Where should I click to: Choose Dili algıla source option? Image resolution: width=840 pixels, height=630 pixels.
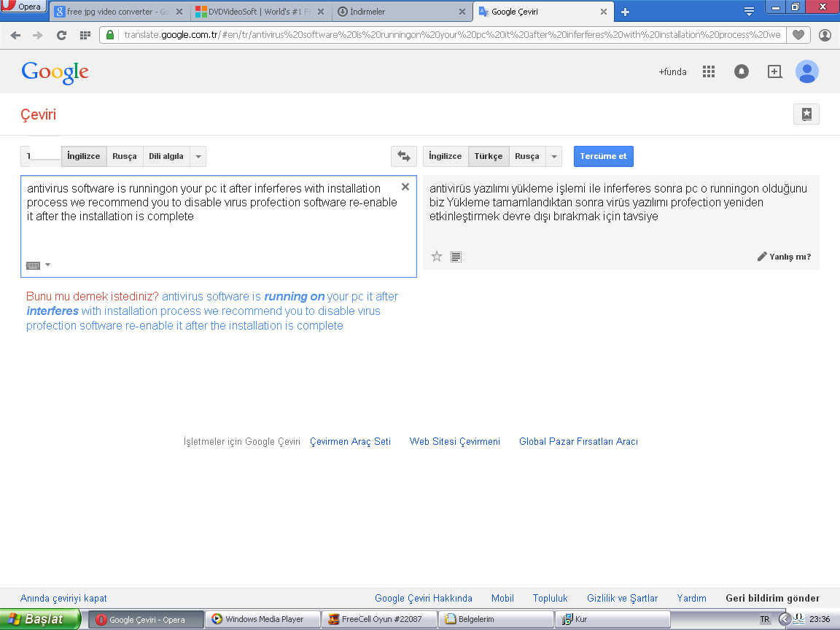tap(166, 156)
